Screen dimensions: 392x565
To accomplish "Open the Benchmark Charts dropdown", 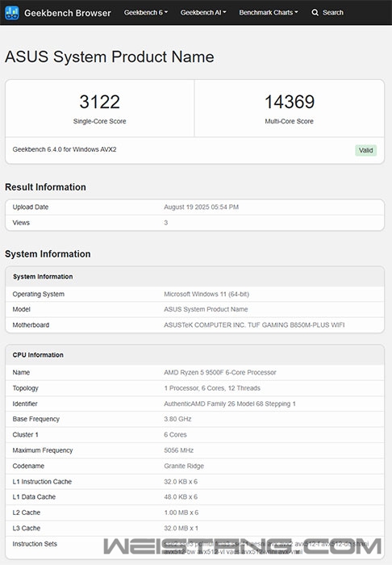I will (x=269, y=13).
